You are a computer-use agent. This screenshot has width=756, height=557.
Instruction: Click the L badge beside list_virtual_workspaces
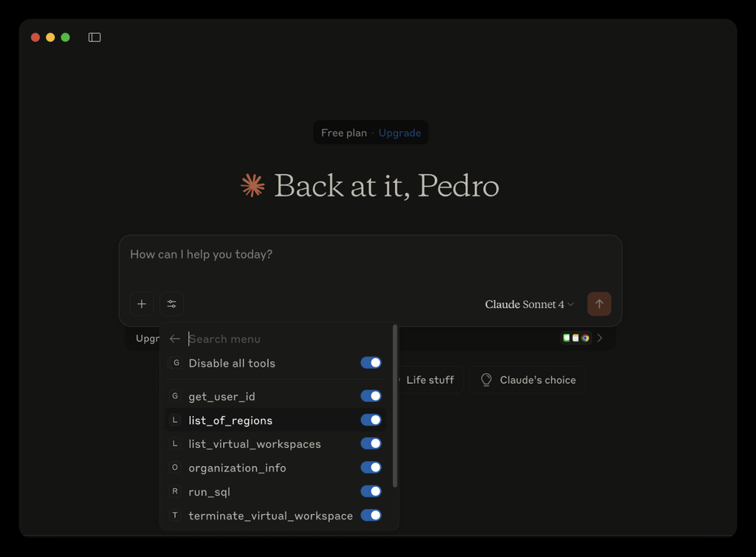pos(175,444)
